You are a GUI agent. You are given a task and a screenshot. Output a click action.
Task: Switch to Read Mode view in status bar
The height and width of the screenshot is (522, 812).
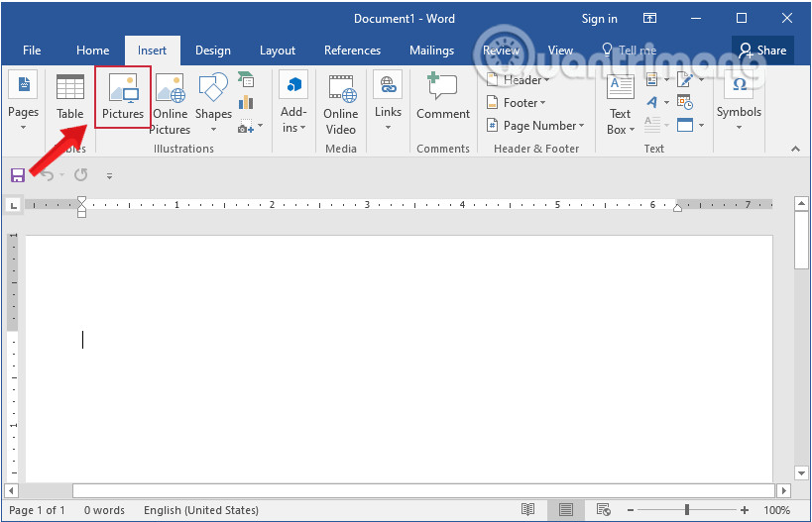(528, 510)
